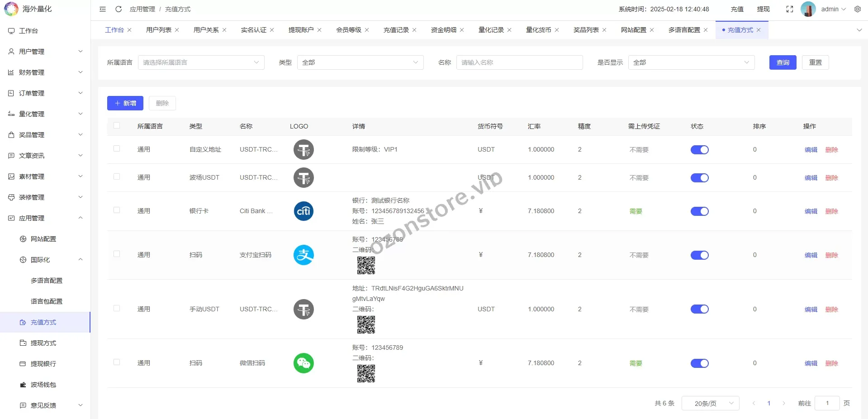Select 提现银行 in the sidebar
868x419 pixels.
[x=43, y=364]
